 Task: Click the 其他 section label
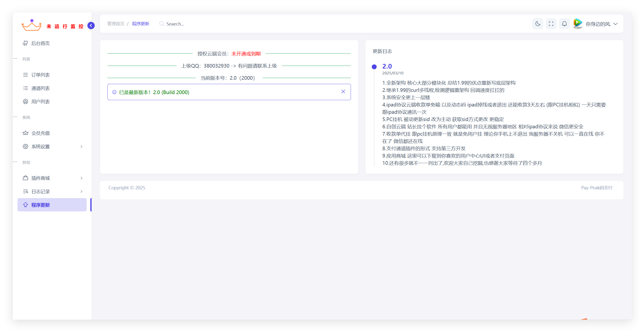26,162
